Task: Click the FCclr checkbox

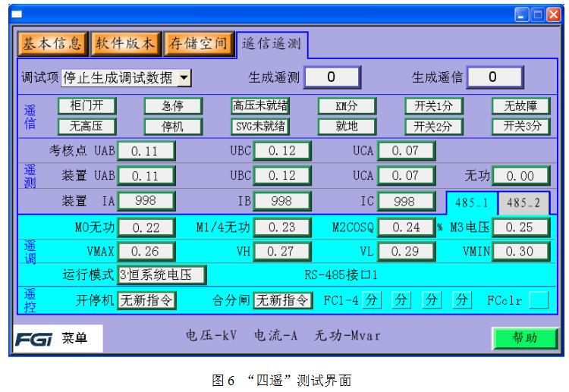Action: click(538, 300)
